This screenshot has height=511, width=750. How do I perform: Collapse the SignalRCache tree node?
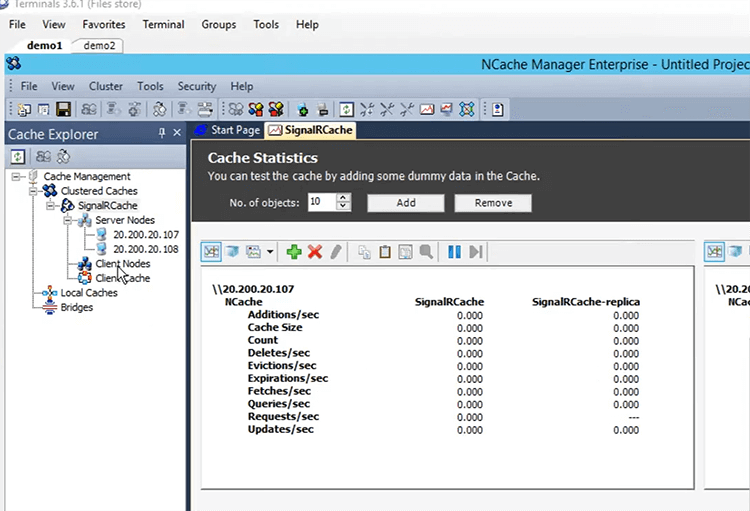50,206
